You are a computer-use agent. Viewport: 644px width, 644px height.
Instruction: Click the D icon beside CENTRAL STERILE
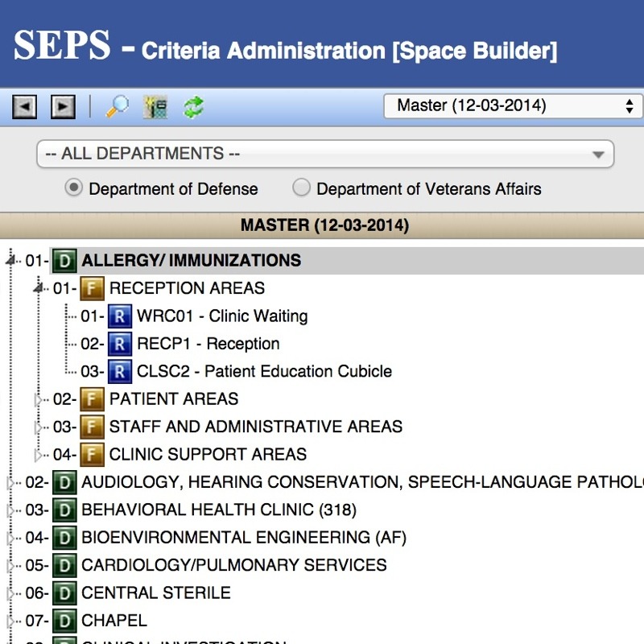[x=64, y=593]
